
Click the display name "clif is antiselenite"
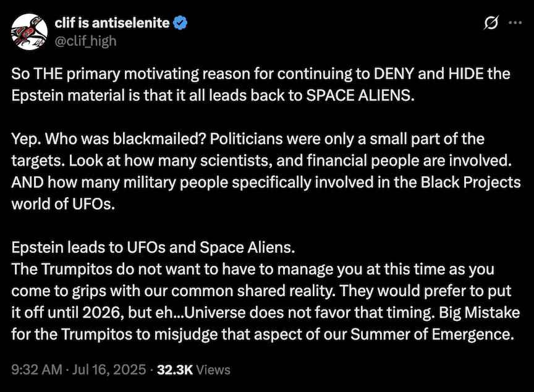[112, 23]
